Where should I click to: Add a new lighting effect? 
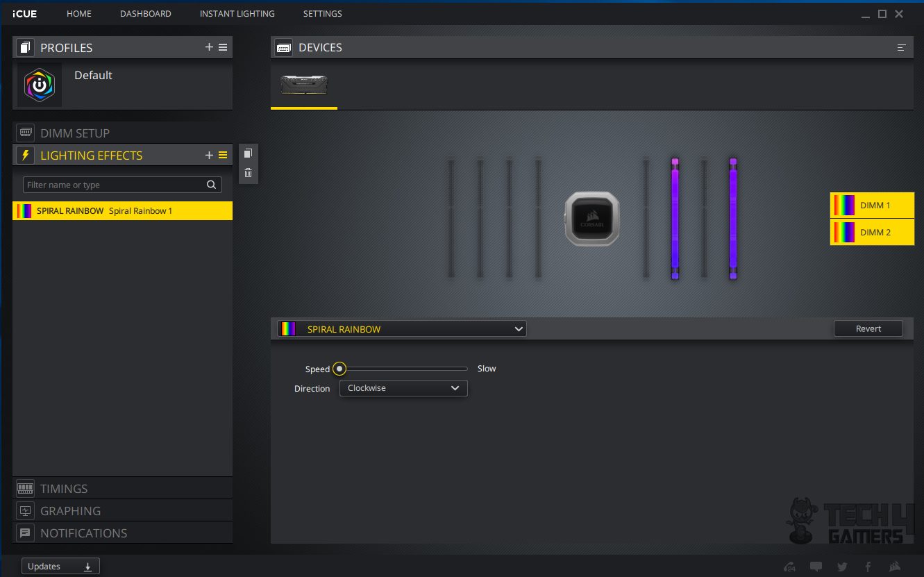click(x=209, y=156)
